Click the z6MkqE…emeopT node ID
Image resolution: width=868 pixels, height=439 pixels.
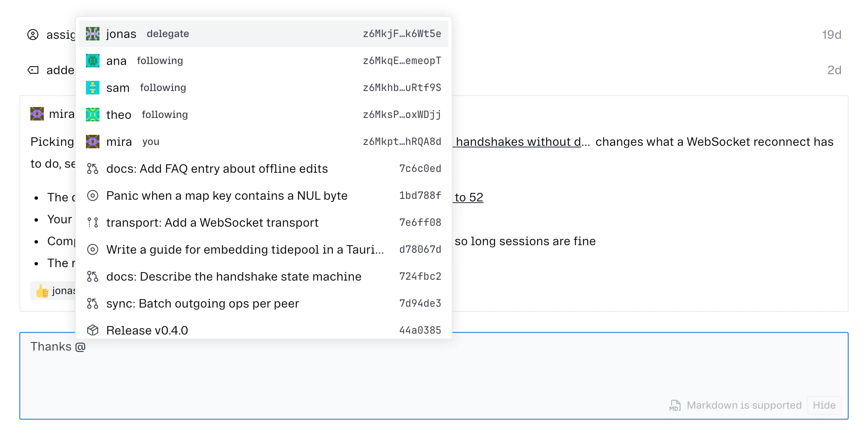point(402,61)
